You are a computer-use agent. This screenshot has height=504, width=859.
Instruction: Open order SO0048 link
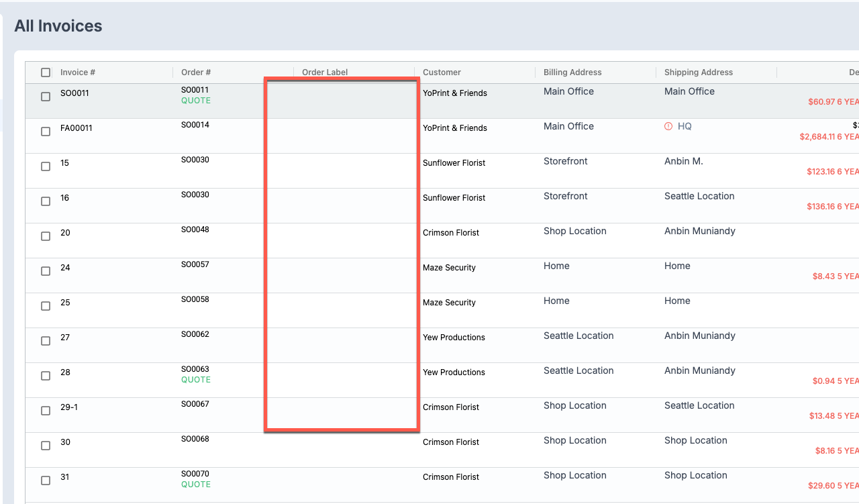click(x=195, y=230)
